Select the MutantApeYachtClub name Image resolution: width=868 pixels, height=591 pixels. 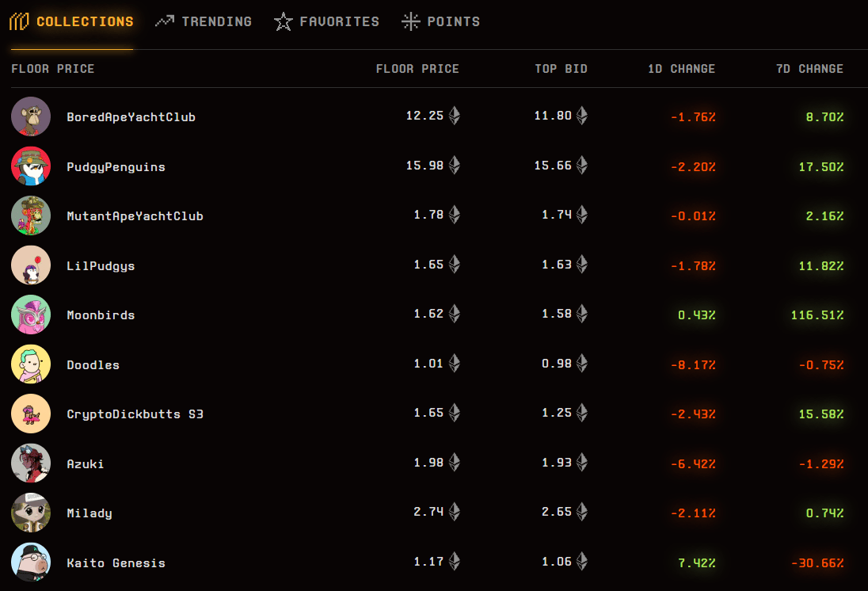pos(135,216)
